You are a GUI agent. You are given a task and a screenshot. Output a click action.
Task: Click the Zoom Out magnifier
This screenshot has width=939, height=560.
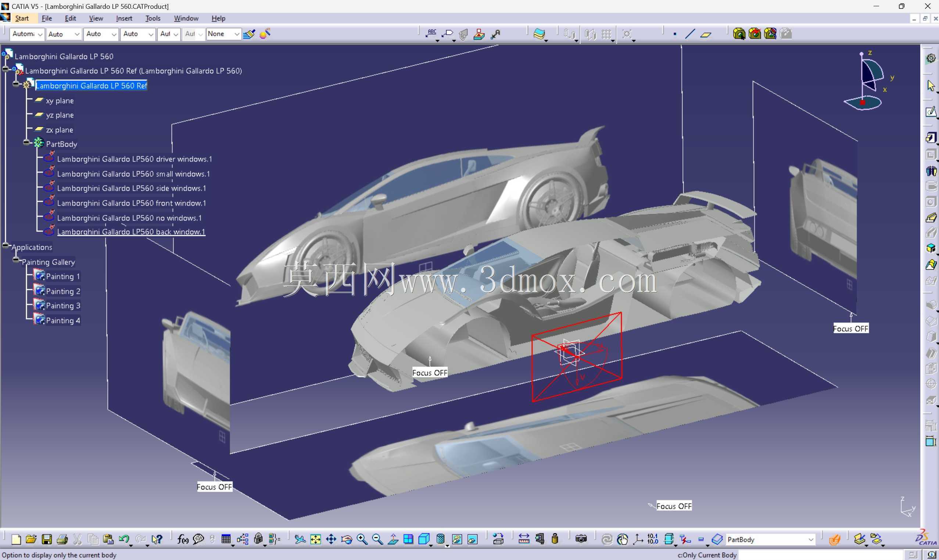pos(377,539)
